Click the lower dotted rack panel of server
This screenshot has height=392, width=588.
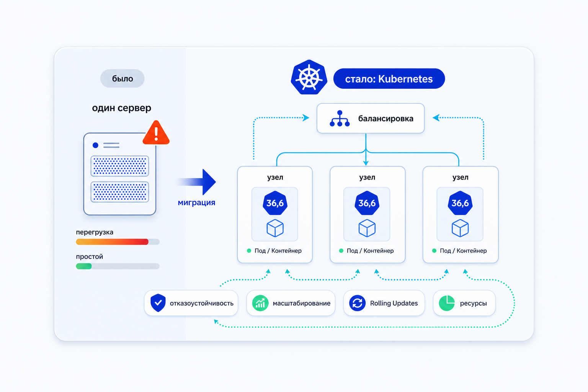tap(120, 192)
